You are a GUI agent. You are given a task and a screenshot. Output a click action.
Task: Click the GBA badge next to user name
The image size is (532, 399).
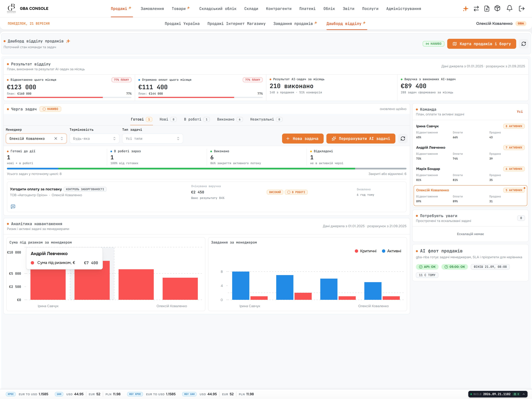[x=521, y=23]
